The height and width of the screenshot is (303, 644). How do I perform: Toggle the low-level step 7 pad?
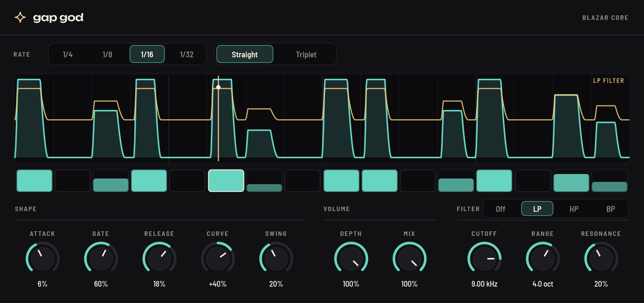point(264,181)
